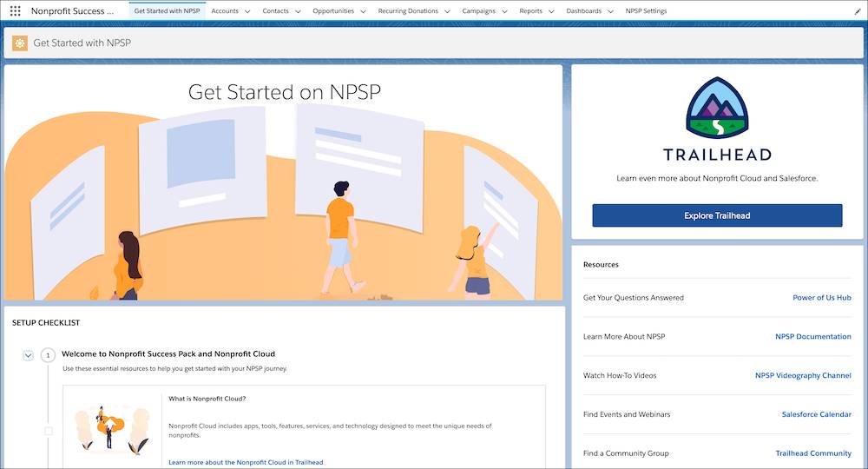Image resolution: width=868 pixels, height=469 pixels.
Task: Open the NPSP Settings tab
Action: (646, 10)
